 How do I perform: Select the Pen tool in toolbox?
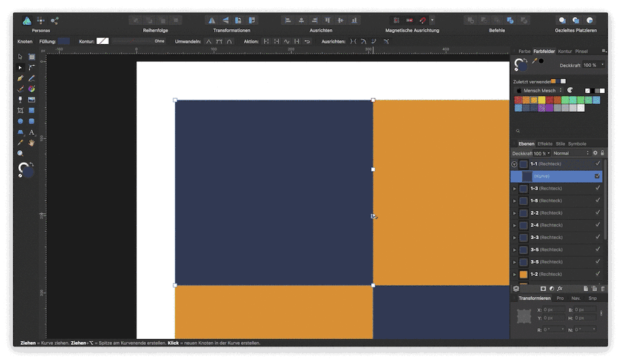point(20,78)
